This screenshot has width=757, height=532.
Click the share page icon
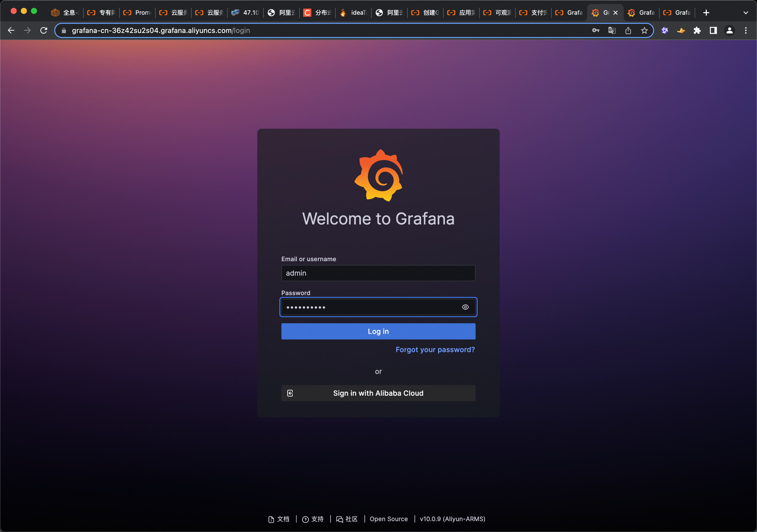628,31
